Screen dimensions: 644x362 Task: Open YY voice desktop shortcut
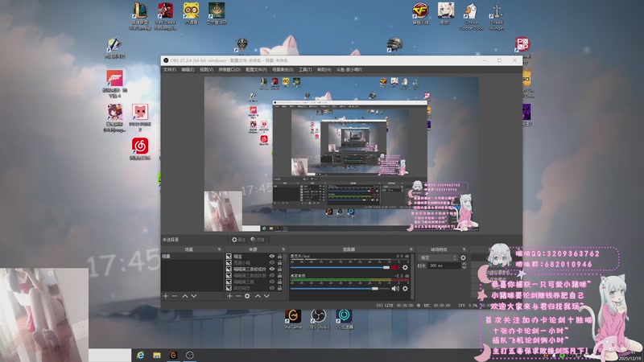coord(191,14)
